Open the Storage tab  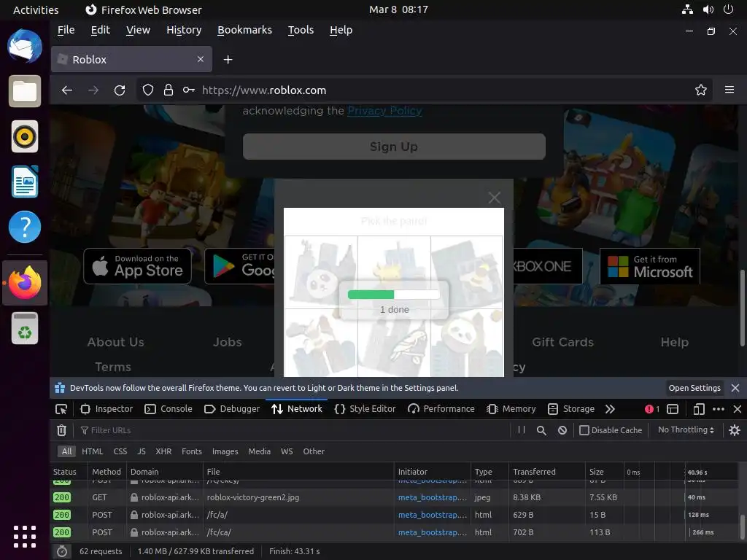coord(571,409)
